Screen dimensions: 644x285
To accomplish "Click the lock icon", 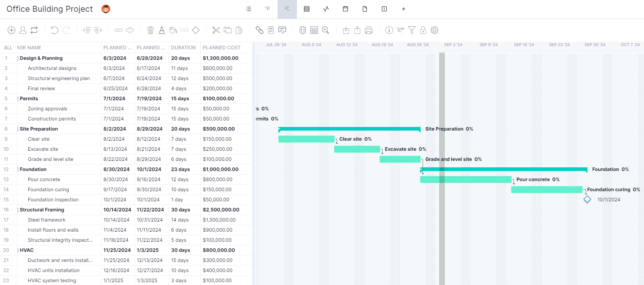I will pyautogui.click(x=423, y=30).
